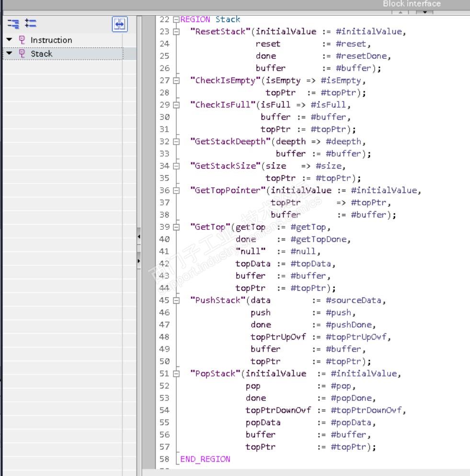Screen dimensions: 470x476
Task: Select Stack in the region overview
Action: click(42, 54)
